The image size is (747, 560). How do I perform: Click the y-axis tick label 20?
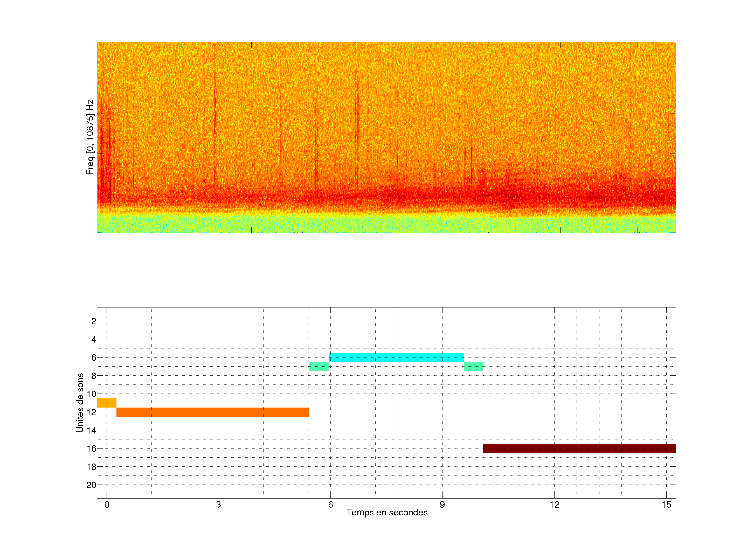click(x=91, y=485)
